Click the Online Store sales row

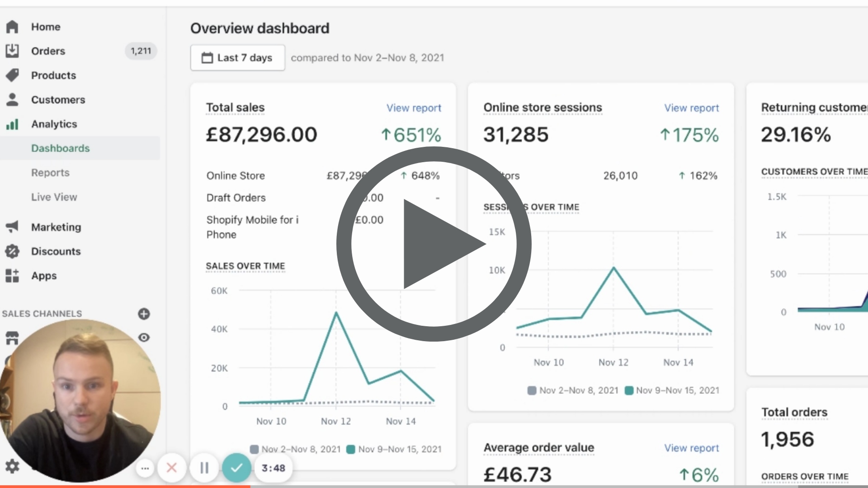[323, 176]
